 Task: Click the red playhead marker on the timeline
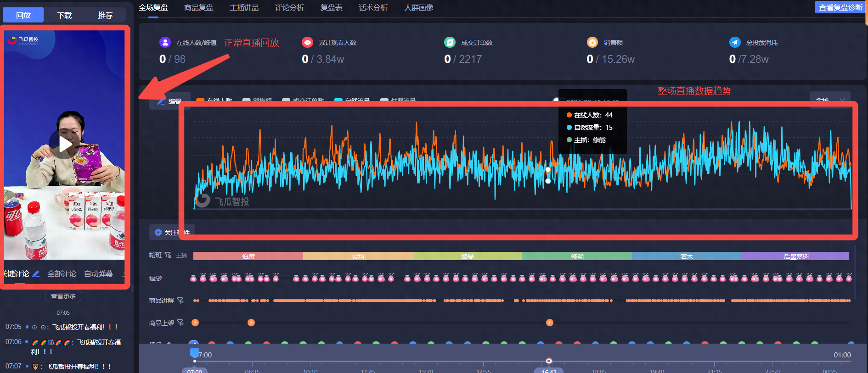point(549,361)
